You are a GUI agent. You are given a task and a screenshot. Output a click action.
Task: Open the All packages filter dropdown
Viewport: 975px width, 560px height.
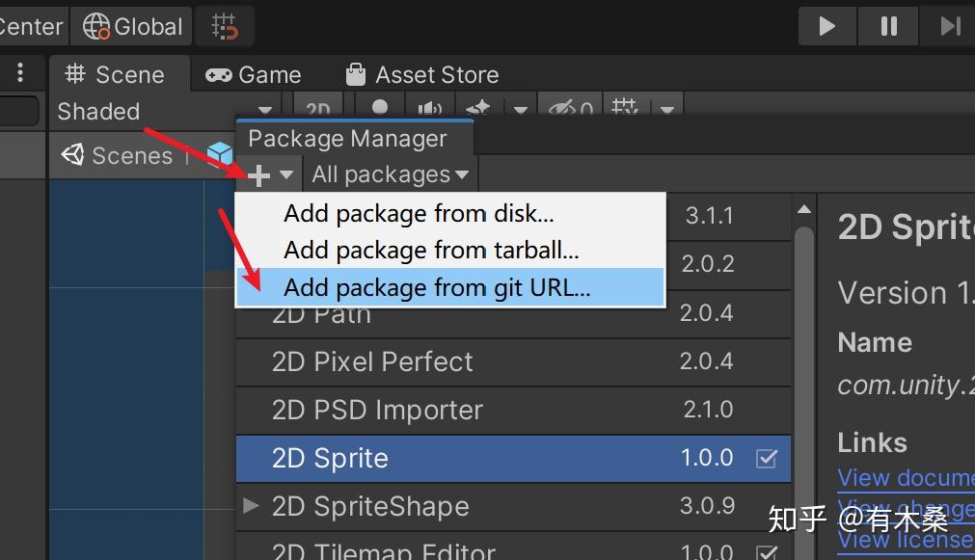pyautogui.click(x=390, y=175)
